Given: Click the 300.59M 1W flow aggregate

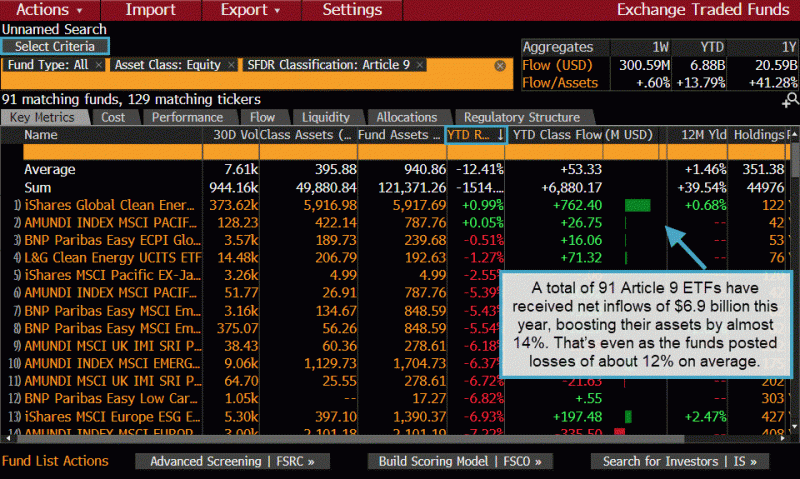Looking at the screenshot, I should (644, 65).
